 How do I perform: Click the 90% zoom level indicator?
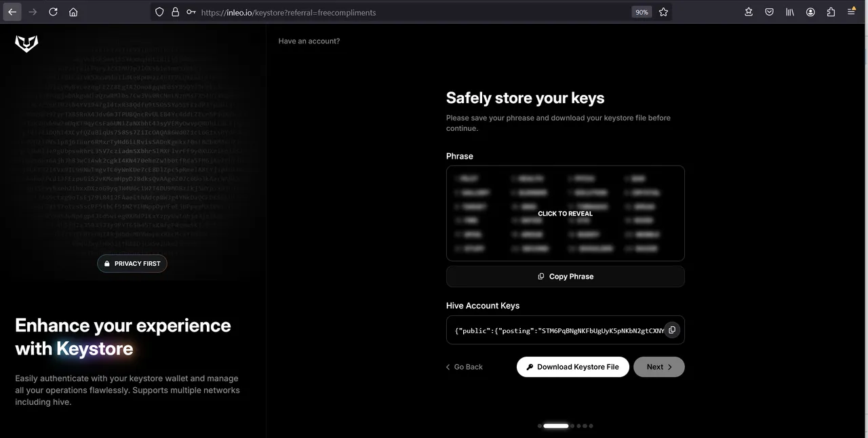coord(641,12)
